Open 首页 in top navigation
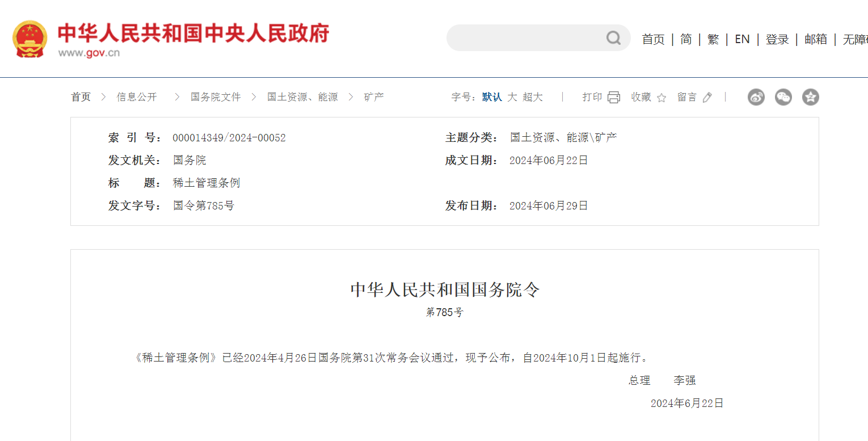The width and height of the screenshot is (868, 441). (653, 39)
